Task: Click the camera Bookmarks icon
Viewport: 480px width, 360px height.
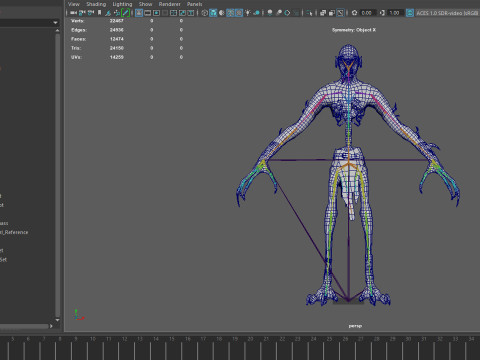Action: tap(99, 13)
